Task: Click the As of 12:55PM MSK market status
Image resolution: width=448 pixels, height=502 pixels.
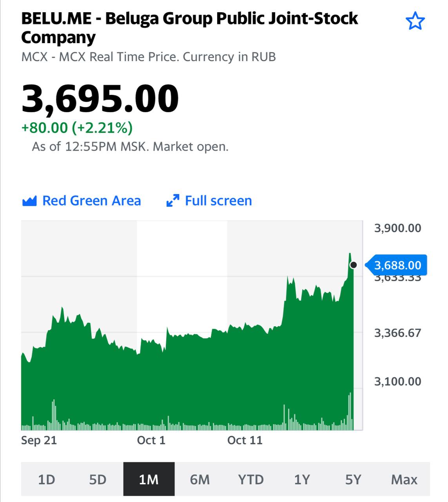Action: (130, 147)
